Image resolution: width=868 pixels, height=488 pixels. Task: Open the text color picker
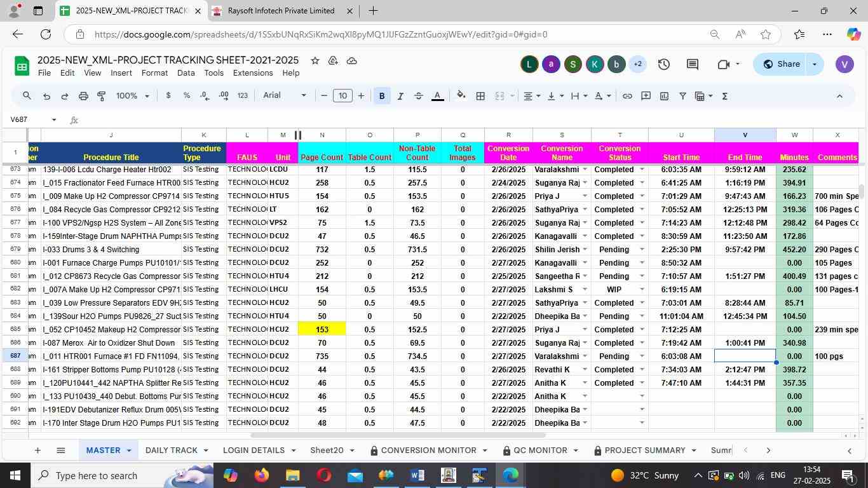(x=437, y=96)
